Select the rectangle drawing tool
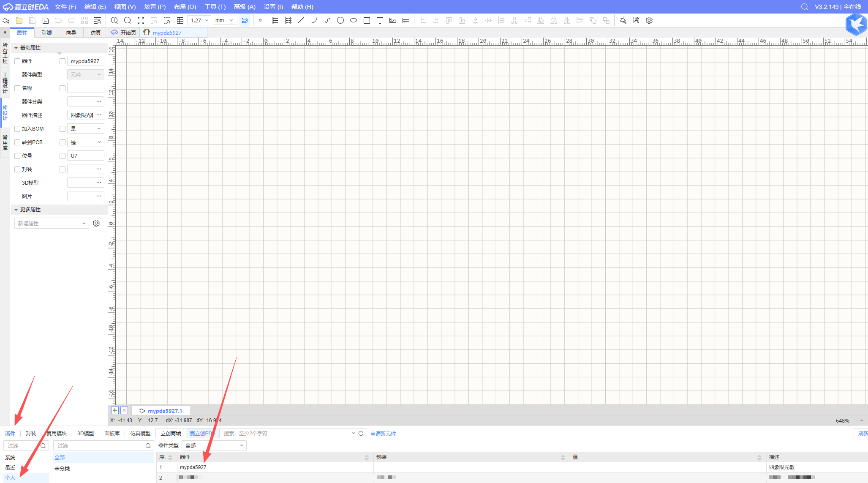Screen dimensions: 868x483 click(x=367, y=20)
